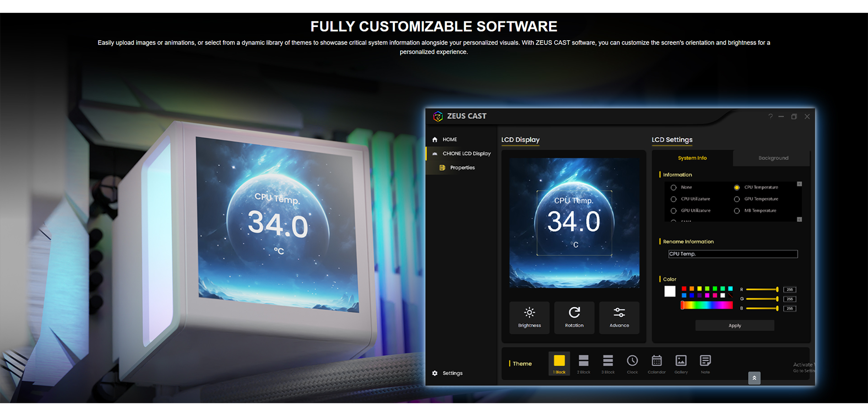Pick the magenta color swatch
The width and height of the screenshot is (868, 416).
point(707,295)
